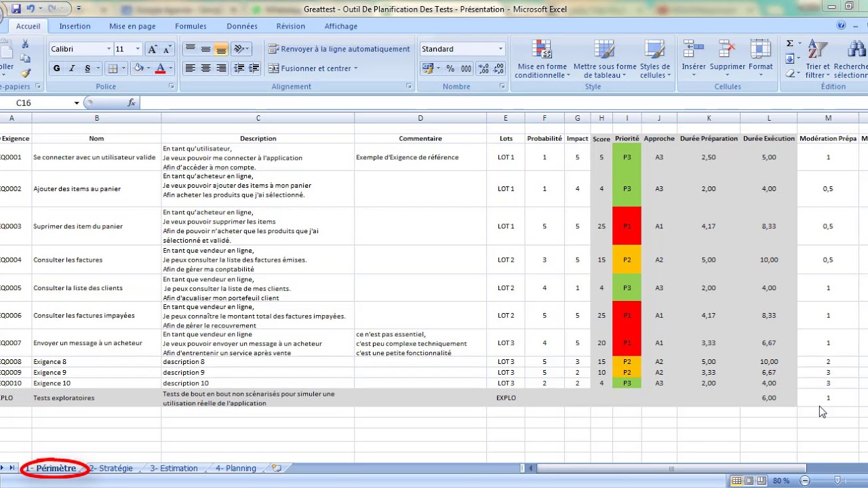The width and height of the screenshot is (868, 488).
Task: Click the Clear eraser icon
Action: [790, 73]
